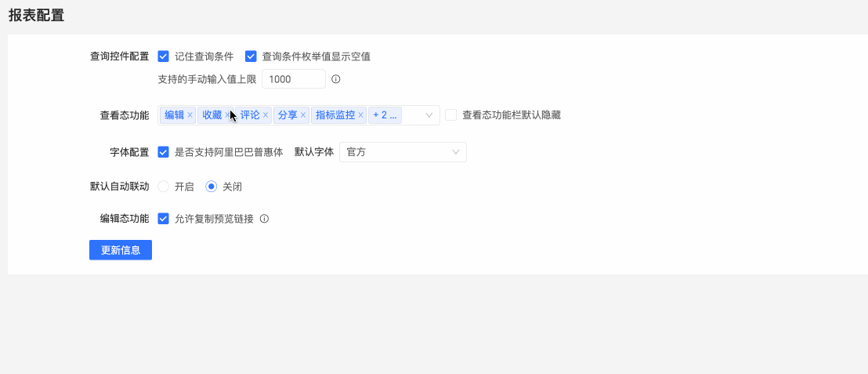Image resolution: width=868 pixels, height=374 pixels.
Task: Click the 报表配置 page heading
Action: 36,15
